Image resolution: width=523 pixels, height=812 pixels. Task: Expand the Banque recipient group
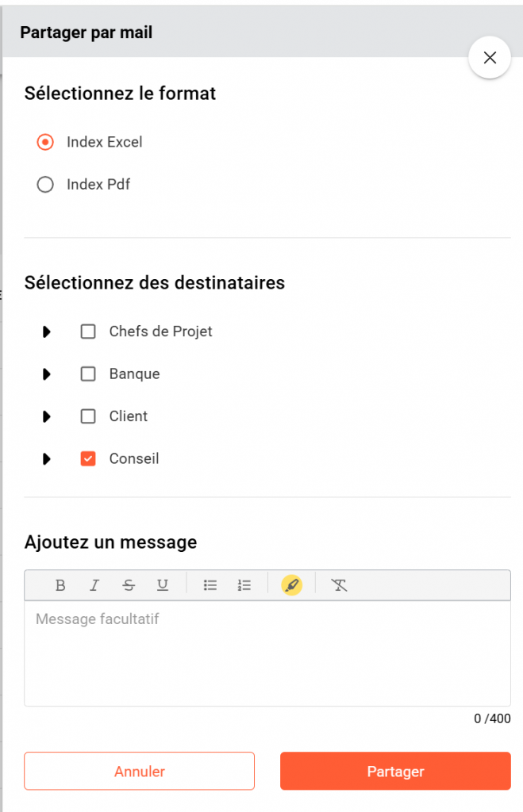(47, 374)
